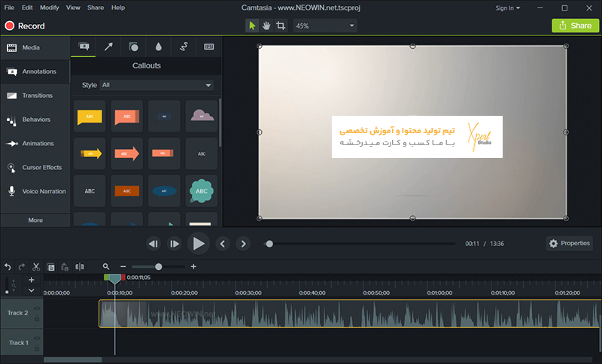The height and width of the screenshot is (364, 602).
Task: Zoom in the timeline with plus
Action: point(193,266)
